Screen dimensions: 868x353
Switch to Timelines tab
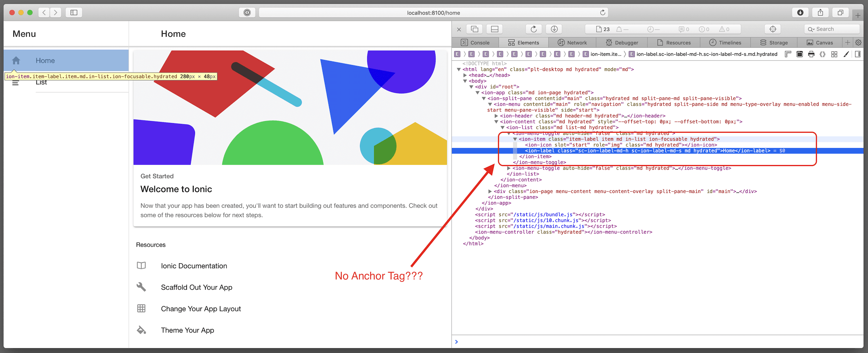coord(725,42)
